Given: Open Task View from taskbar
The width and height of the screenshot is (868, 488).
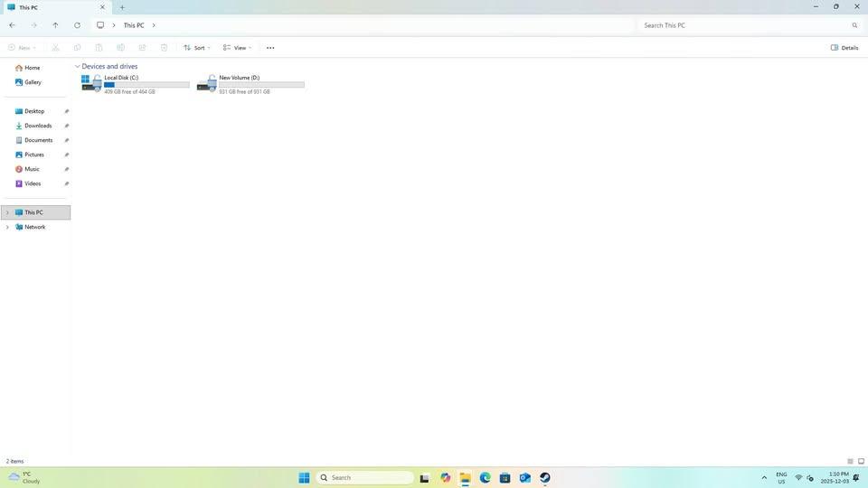Looking at the screenshot, I should [x=425, y=477].
